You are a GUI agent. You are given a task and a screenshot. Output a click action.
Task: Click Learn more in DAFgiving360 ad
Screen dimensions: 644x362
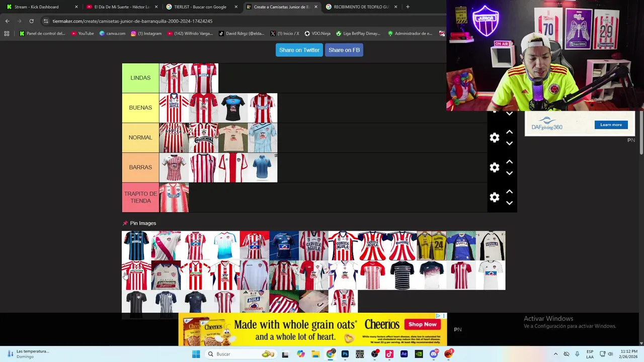tap(611, 125)
